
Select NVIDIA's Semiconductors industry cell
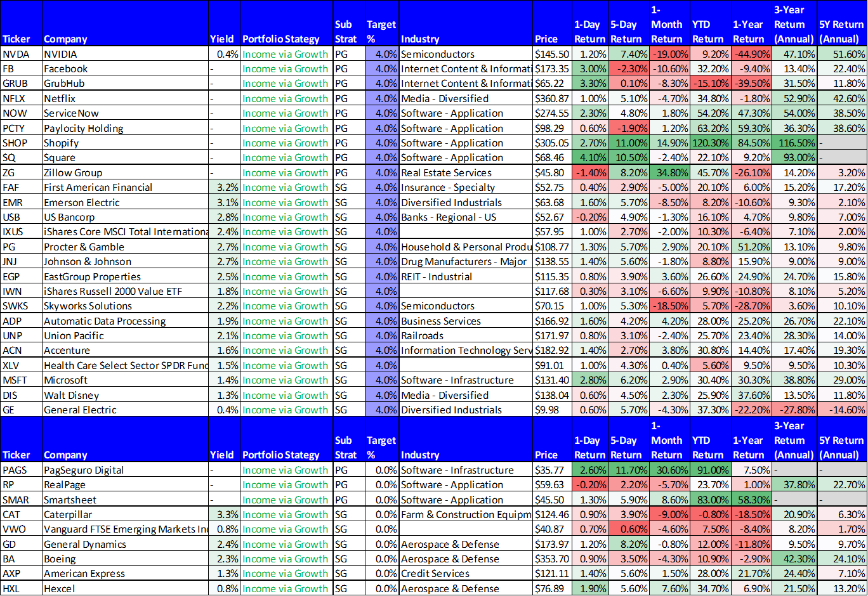pyautogui.click(x=466, y=54)
